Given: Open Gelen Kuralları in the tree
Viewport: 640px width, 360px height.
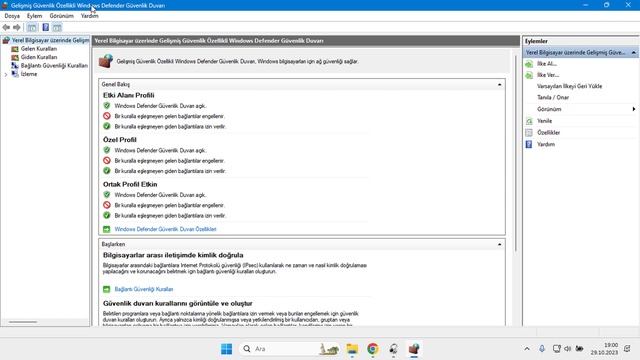Looking at the screenshot, I should coord(39,49).
